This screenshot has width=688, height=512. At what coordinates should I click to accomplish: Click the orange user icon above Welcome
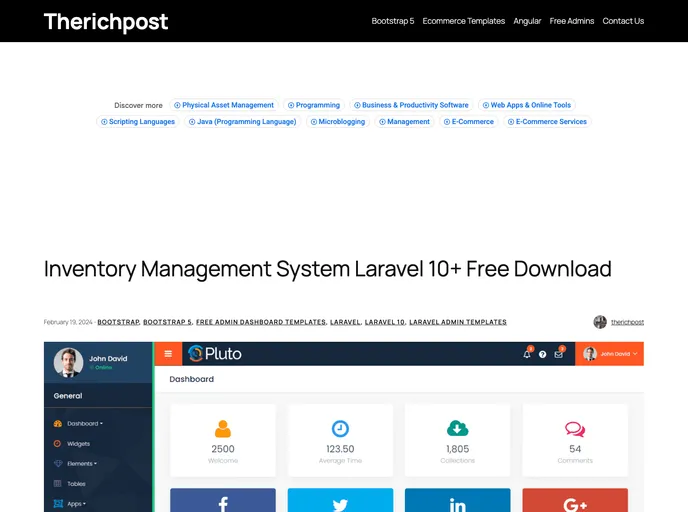223,428
